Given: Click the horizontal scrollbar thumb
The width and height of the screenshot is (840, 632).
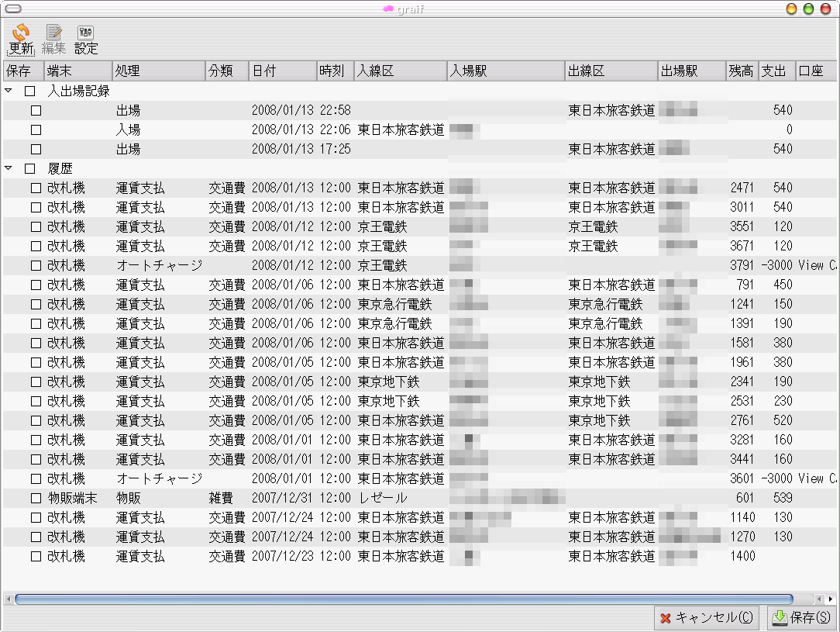Looking at the screenshot, I should click(403, 599).
